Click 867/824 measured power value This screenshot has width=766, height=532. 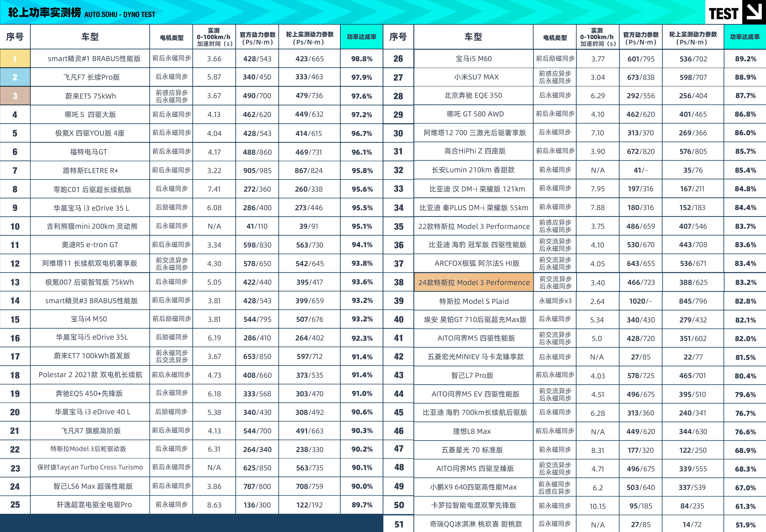tap(309, 171)
